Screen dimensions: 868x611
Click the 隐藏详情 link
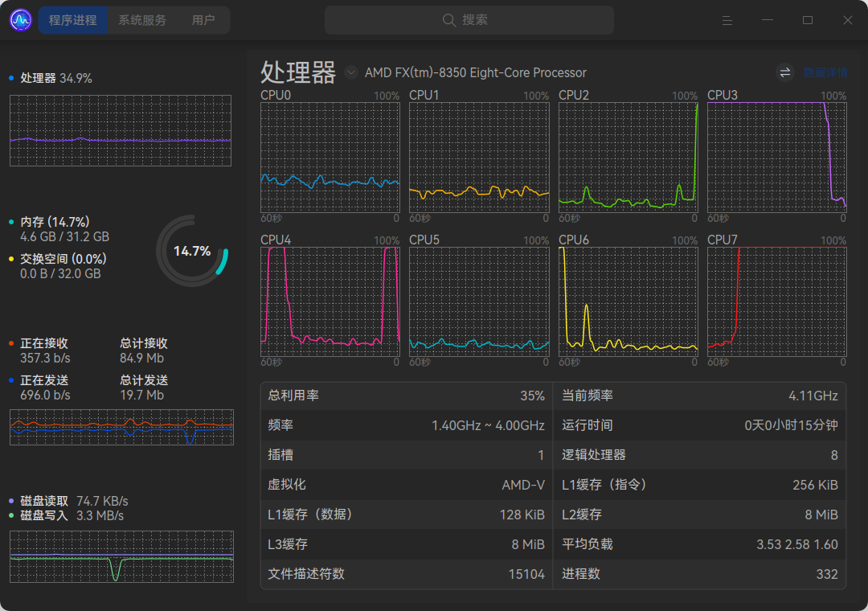(825, 73)
